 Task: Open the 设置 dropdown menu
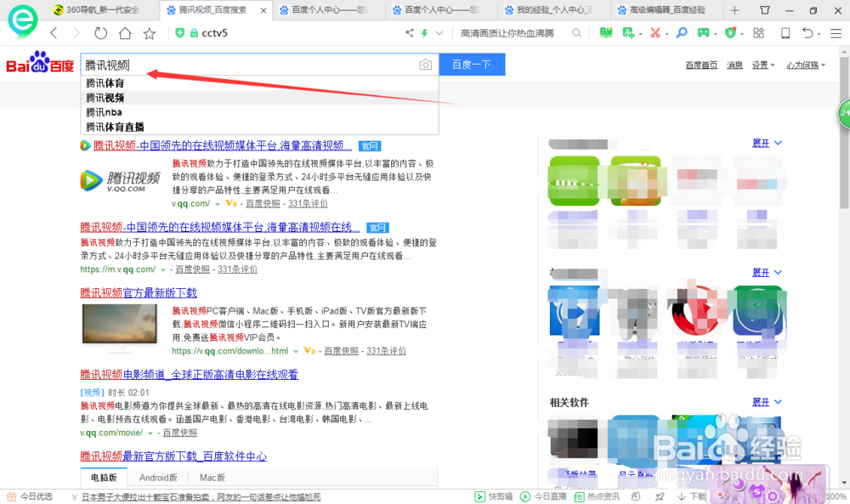tap(762, 65)
